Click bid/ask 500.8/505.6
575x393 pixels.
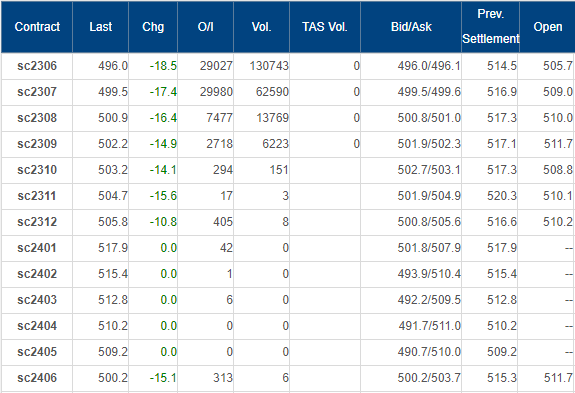click(429, 222)
